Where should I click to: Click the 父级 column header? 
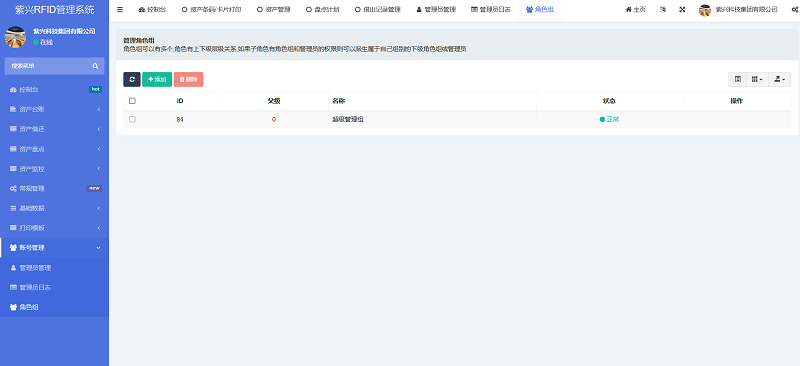pos(274,101)
